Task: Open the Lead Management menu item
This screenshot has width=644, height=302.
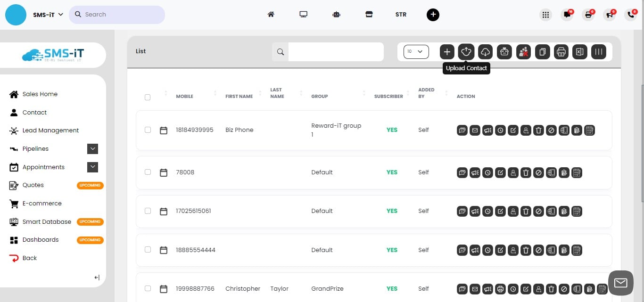Action: [50, 131]
